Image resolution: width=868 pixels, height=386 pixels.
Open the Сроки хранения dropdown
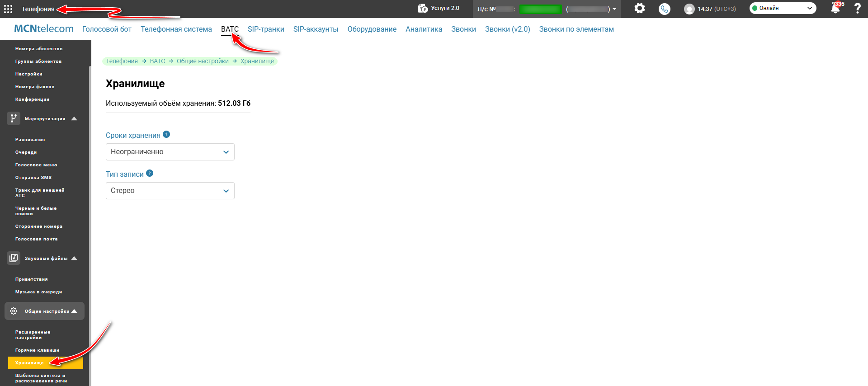[x=170, y=152]
